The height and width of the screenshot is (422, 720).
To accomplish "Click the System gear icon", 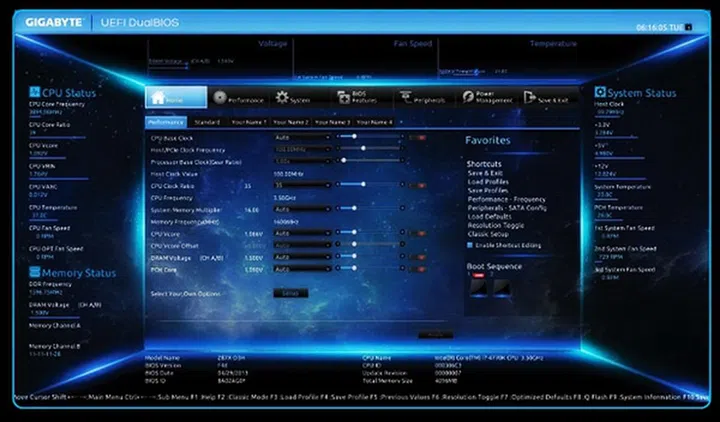I will [283, 98].
